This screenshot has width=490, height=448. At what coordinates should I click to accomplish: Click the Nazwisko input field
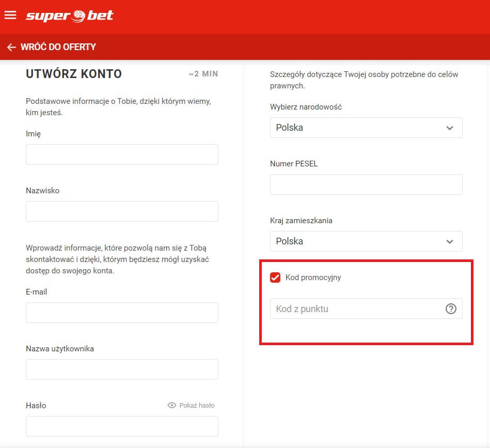coord(122,211)
